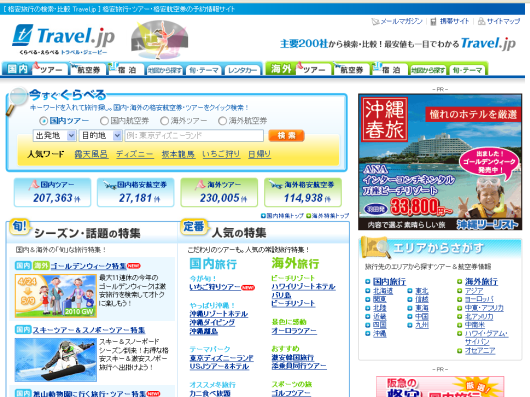Open the mobile site phone icon
The image size is (530, 397).
(x=433, y=22)
